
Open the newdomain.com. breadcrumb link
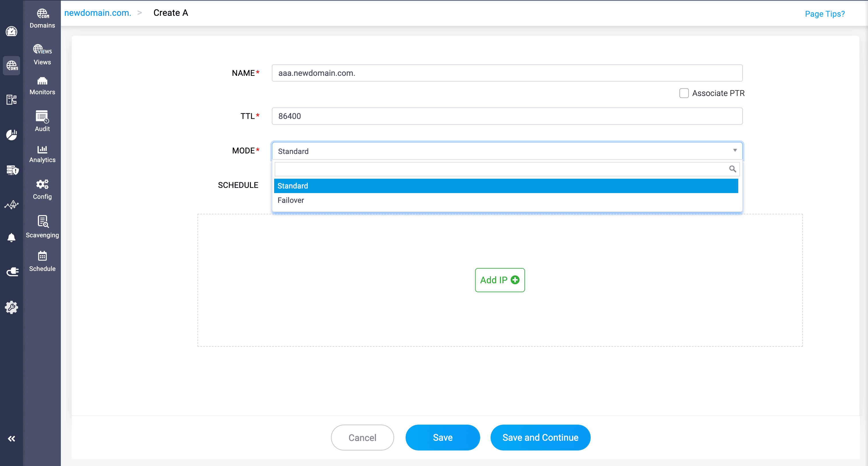point(97,13)
